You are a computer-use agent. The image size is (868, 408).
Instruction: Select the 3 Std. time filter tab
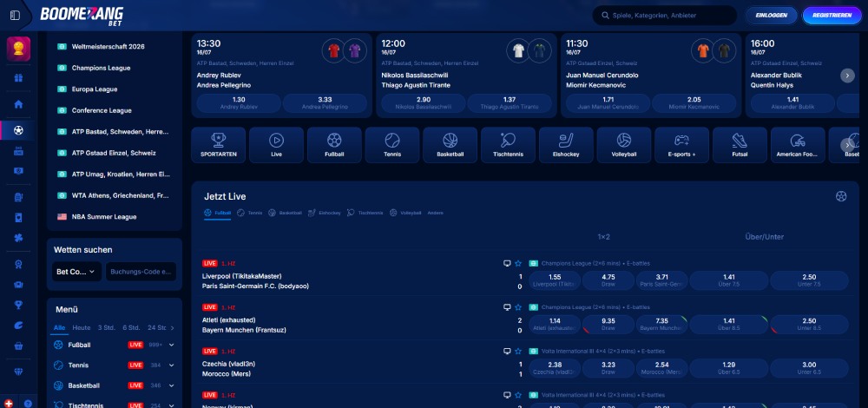click(x=106, y=328)
